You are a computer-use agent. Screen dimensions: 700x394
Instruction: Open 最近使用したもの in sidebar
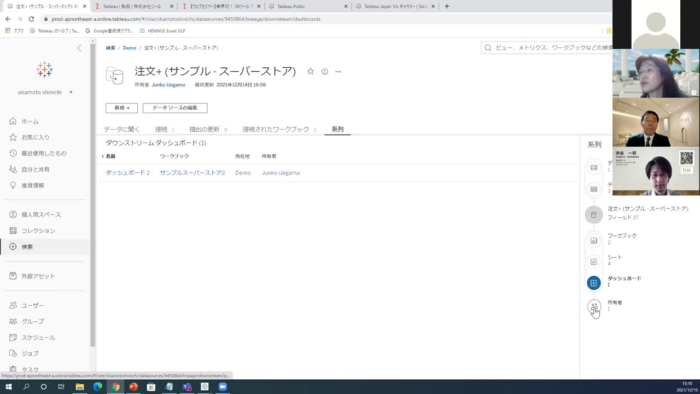tap(44, 153)
